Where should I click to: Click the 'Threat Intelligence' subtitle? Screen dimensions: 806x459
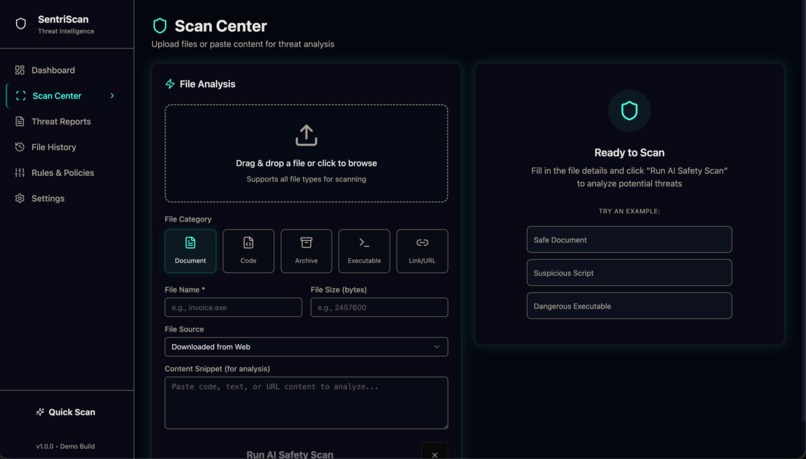66,31
